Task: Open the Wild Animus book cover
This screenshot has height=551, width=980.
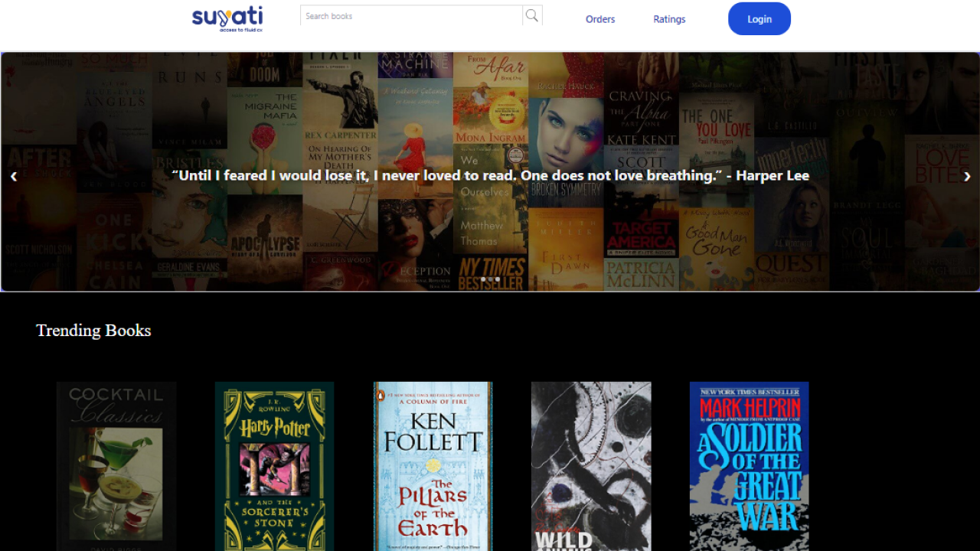Action: 591,466
